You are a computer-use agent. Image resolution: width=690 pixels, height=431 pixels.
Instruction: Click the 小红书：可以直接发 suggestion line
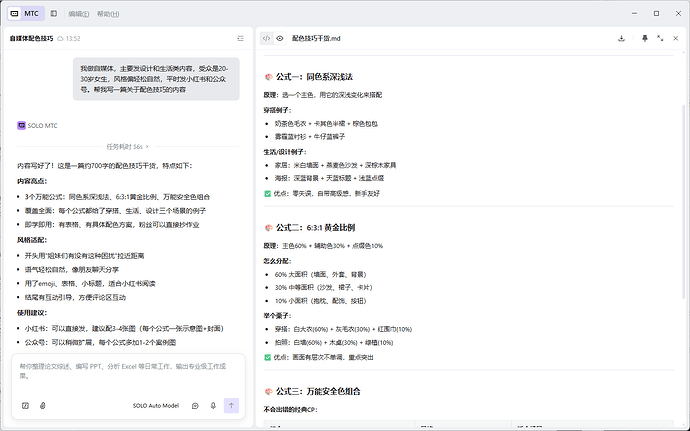pos(124,329)
